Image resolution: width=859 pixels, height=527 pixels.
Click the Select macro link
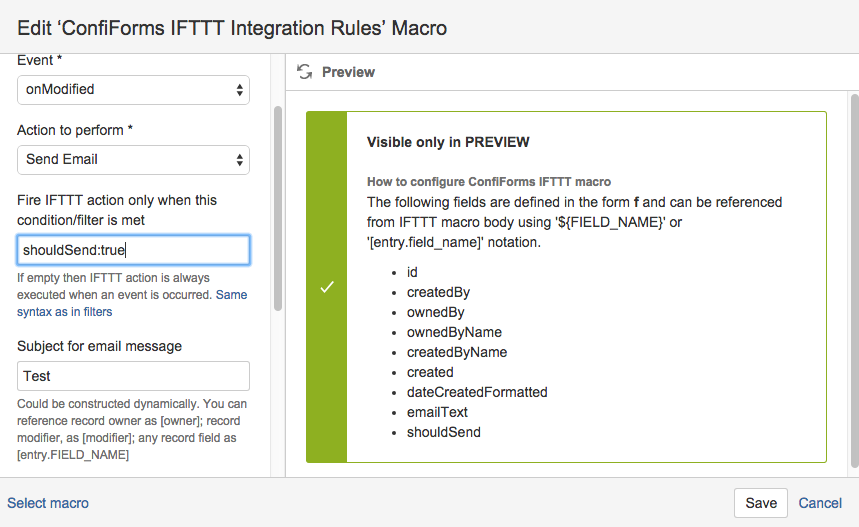48,503
